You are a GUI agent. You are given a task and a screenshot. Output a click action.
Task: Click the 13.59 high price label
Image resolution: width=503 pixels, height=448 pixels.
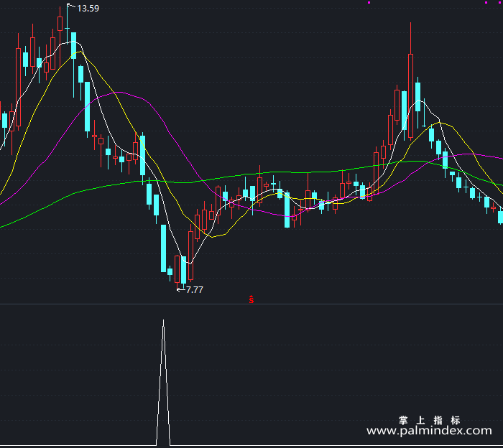tap(88, 9)
